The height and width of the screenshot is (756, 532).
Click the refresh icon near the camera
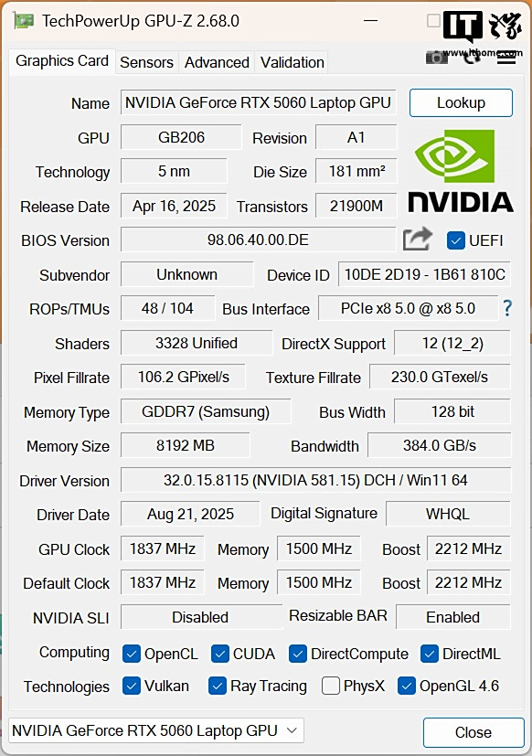472,58
